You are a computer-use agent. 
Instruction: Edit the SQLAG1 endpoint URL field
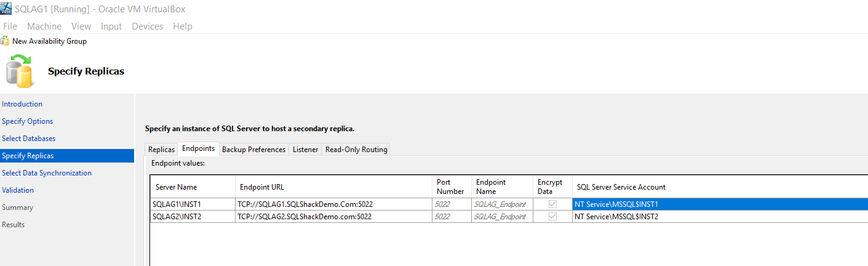[332, 204]
